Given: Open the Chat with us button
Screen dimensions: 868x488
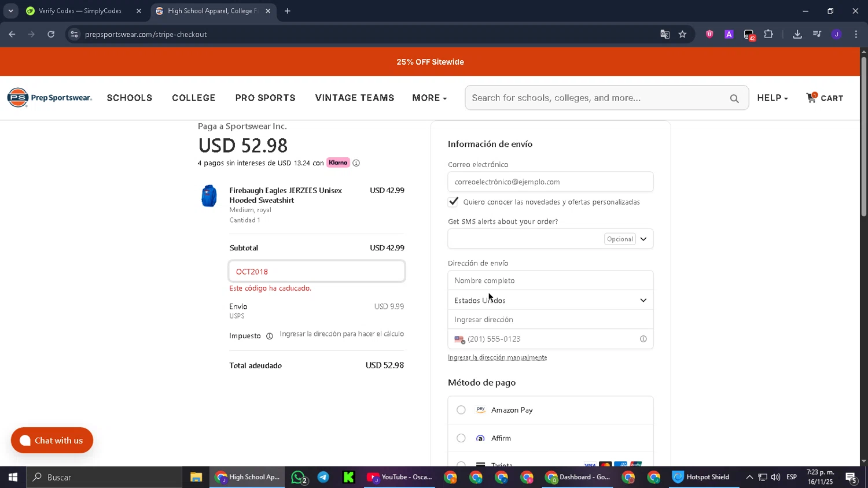Looking at the screenshot, I should pos(52,441).
